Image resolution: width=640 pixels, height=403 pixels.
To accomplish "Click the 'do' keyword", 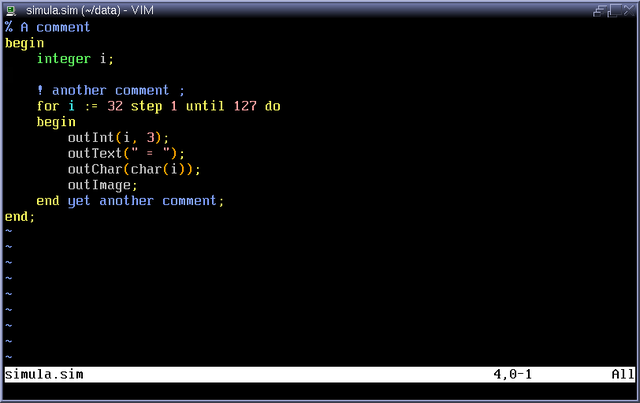I will pyautogui.click(x=273, y=106).
